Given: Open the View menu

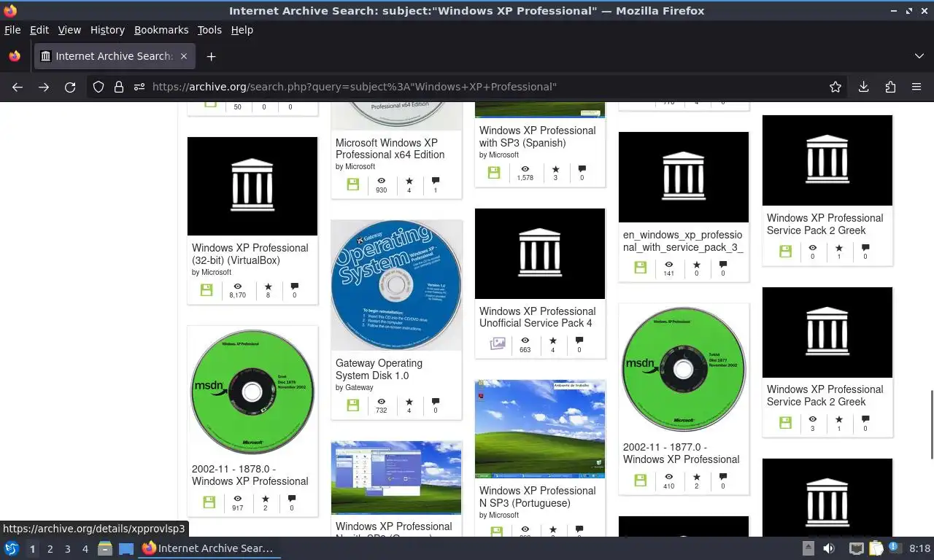Looking at the screenshot, I should [x=69, y=30].
